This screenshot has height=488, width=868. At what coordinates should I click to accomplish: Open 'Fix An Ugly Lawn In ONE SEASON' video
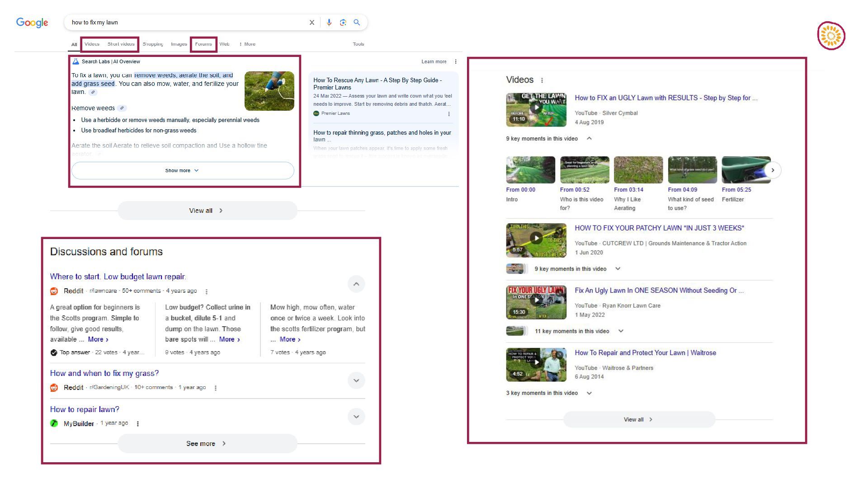point(659,291)
